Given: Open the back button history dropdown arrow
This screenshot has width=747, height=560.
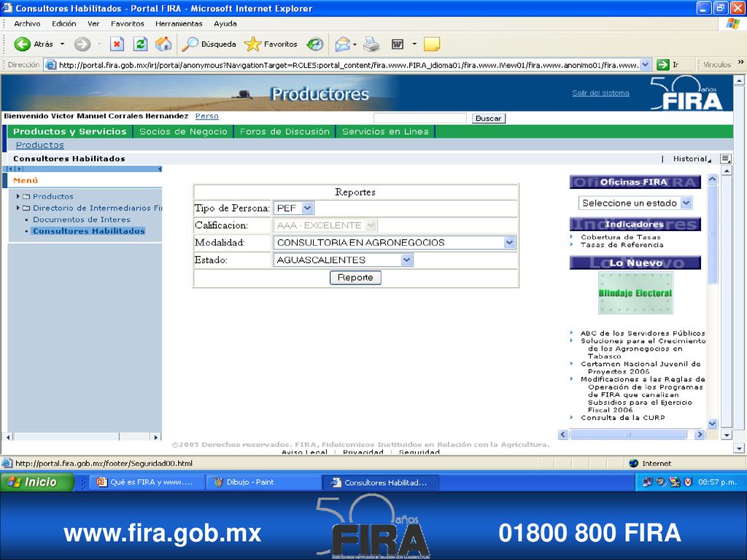Looking at the screenshot, I should [x=62, y=44].
